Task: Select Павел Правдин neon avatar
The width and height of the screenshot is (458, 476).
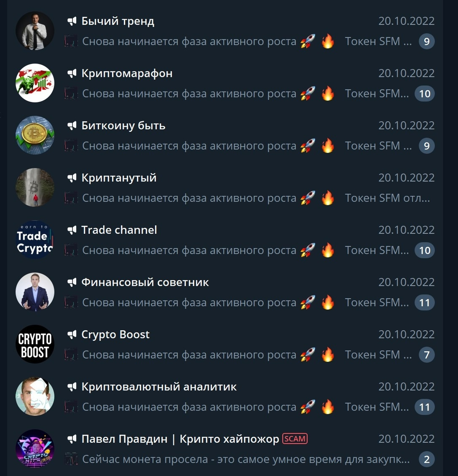Action: tap(35, 448)
